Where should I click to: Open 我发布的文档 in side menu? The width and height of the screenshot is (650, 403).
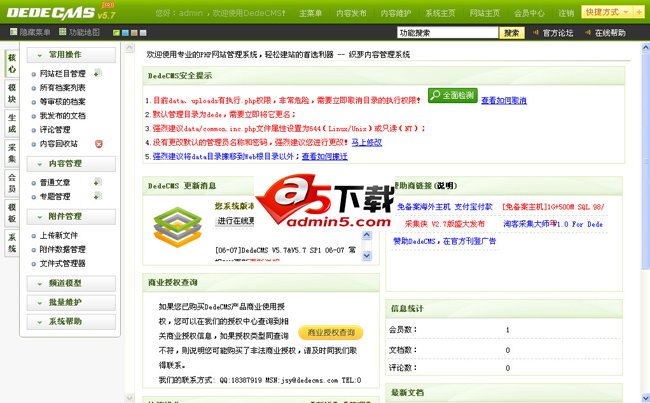[63, 116]
